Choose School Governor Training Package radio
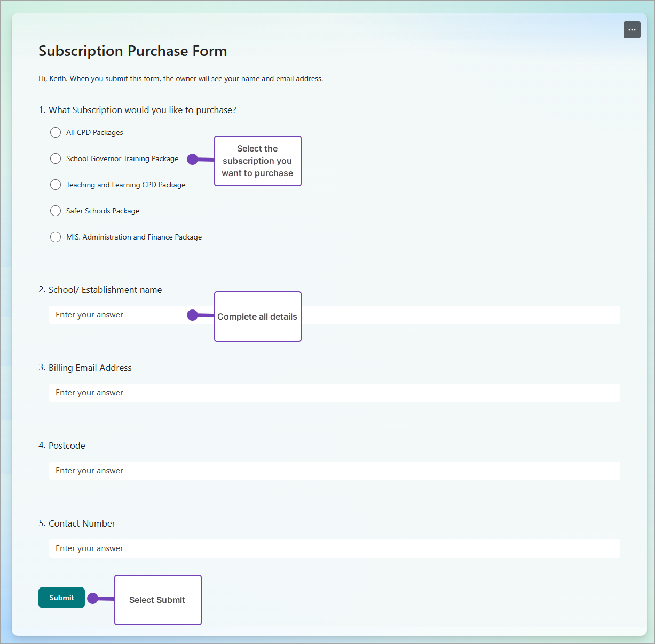This screenshot has width=655, height=644. click(x=56, y=158)
